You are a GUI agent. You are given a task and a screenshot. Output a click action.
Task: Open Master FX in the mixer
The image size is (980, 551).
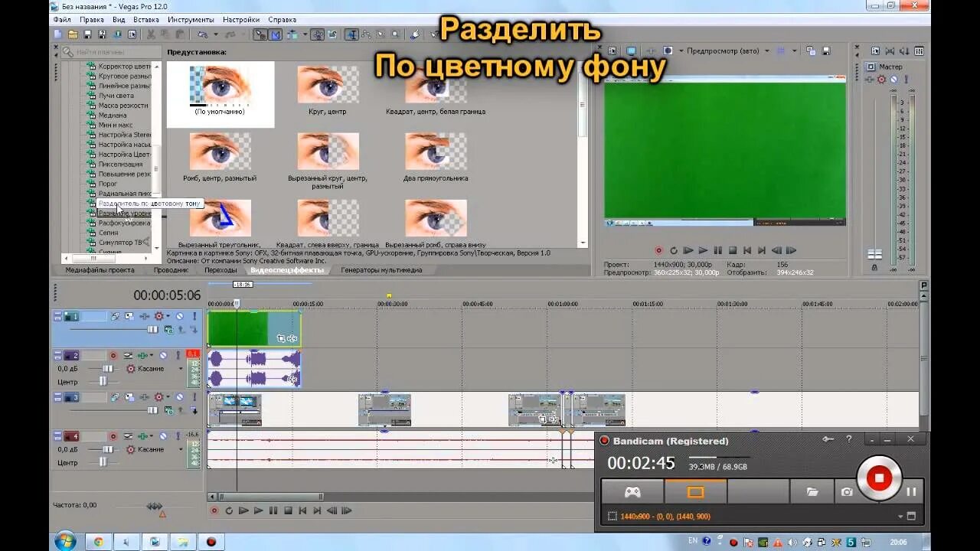869,79
